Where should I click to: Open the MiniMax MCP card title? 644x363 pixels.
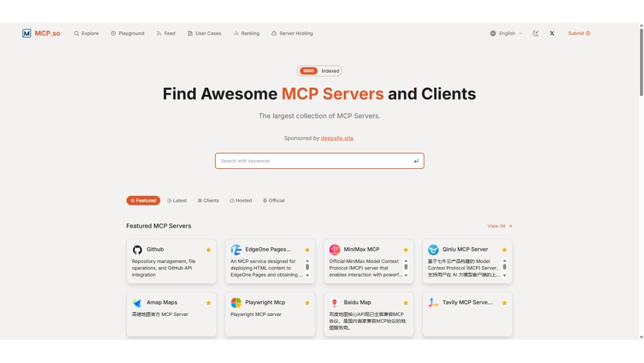click(361, 249)
